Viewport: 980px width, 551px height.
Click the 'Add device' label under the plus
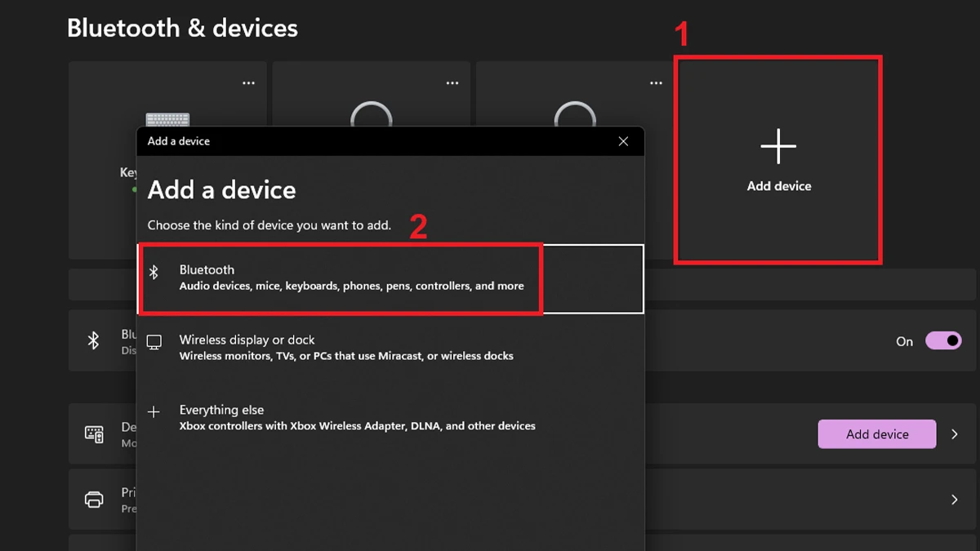779,186
